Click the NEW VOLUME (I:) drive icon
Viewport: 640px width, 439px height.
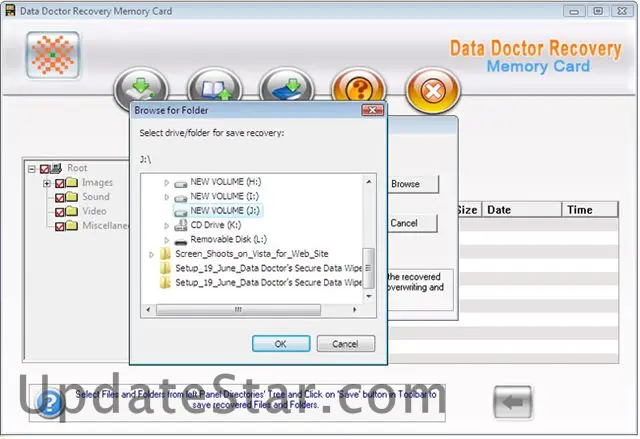coord(180,197)
